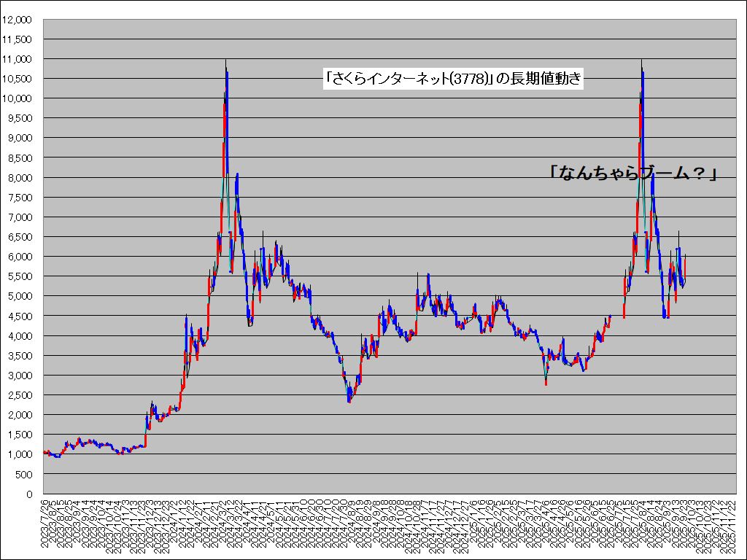Select the 7,000 price label
Image resolution: width=747 pixels, height=560 pixels.
(x=20, y=217)
